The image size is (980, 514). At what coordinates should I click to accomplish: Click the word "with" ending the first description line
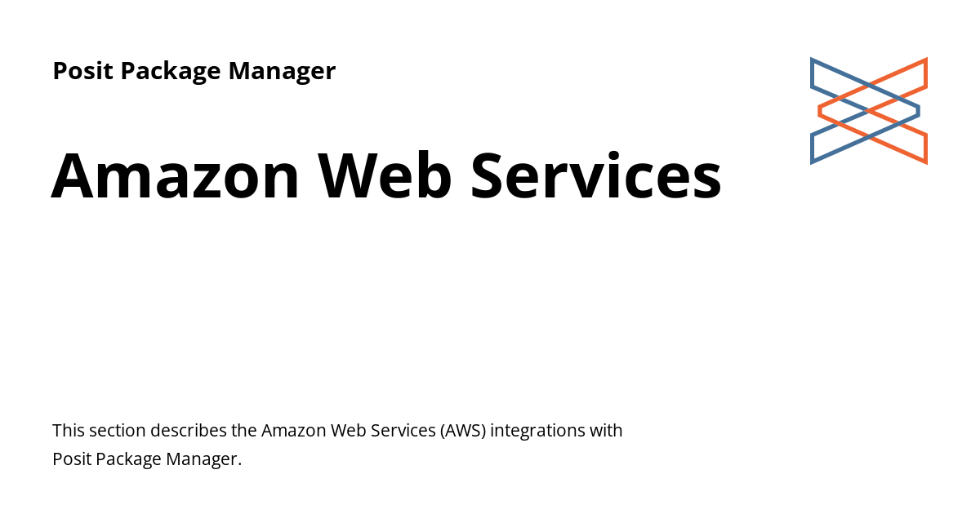[607, 430]
